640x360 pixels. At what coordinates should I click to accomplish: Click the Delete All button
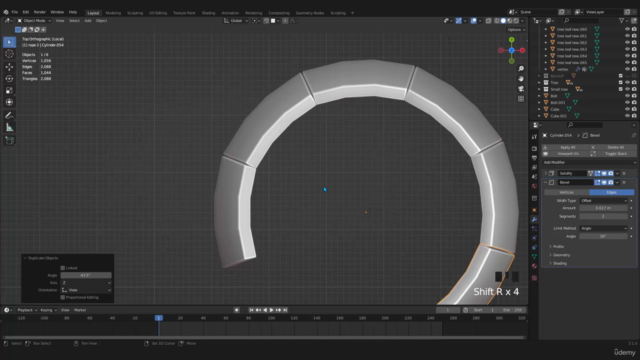pos(613,147)
